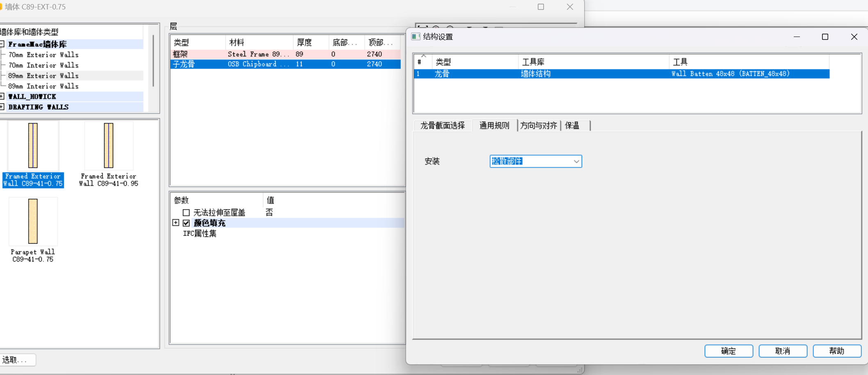Select the 子龙骨 OSB Chipboard layer row
The image size is (868, 375).
coord(286,64)
